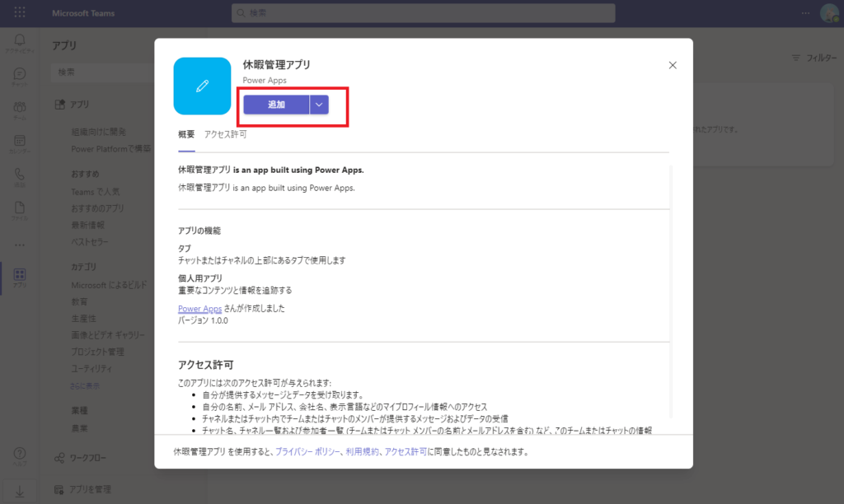844x504 pixels.
Task: Select ベストセラー in sidebar
Action: [89, 242]
